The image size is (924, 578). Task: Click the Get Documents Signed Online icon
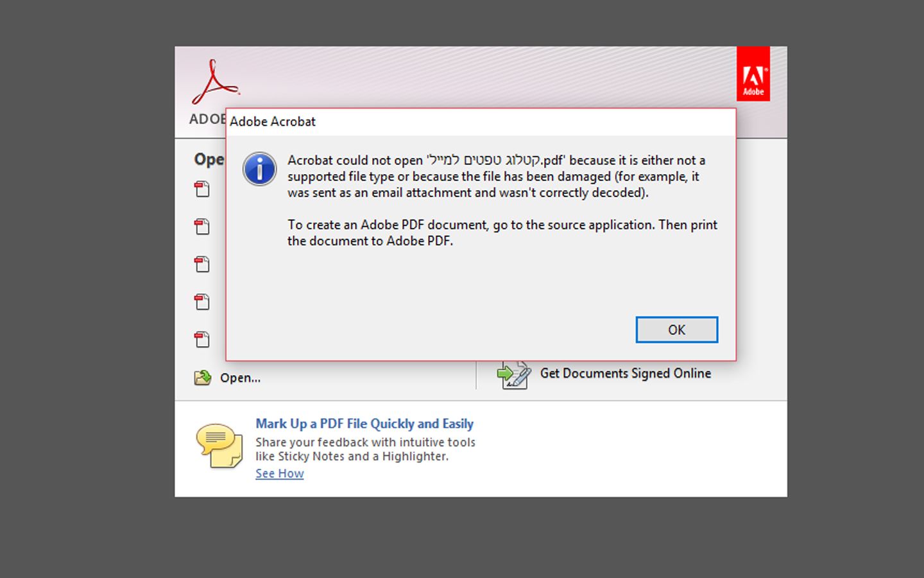514,374
